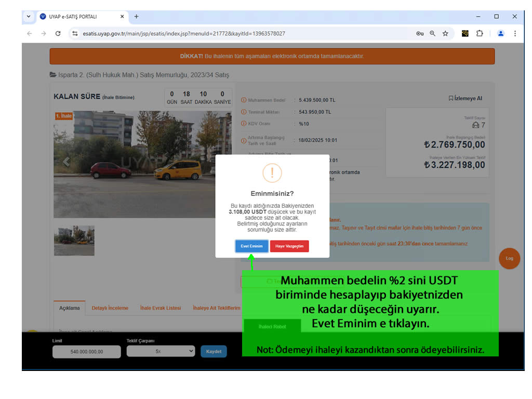Click the Artırma Başlangıç info icon
532x399 pixels.
coord(244,140)
